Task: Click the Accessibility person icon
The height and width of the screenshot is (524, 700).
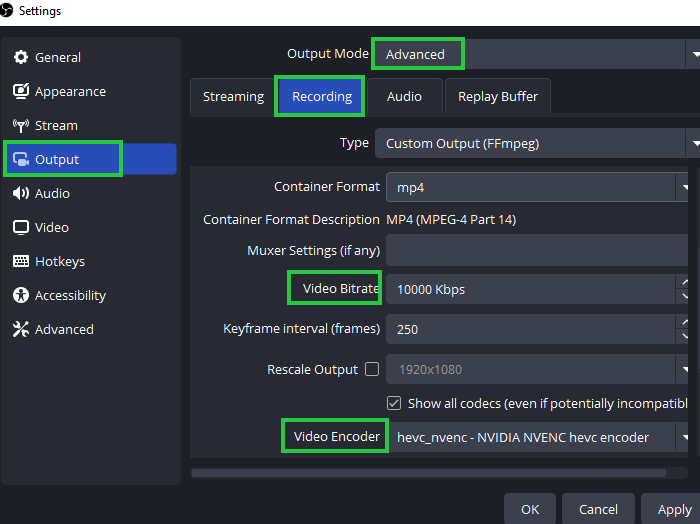Action: click(x=21, y=295)
